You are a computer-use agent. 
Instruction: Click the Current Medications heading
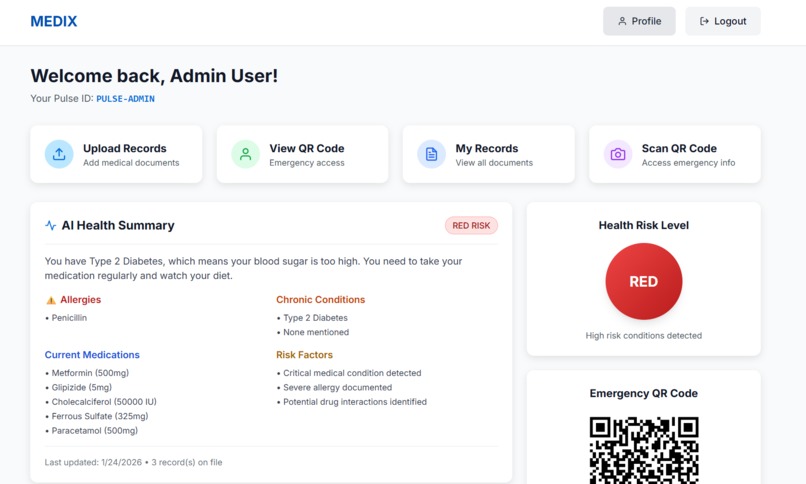[92, 355]
